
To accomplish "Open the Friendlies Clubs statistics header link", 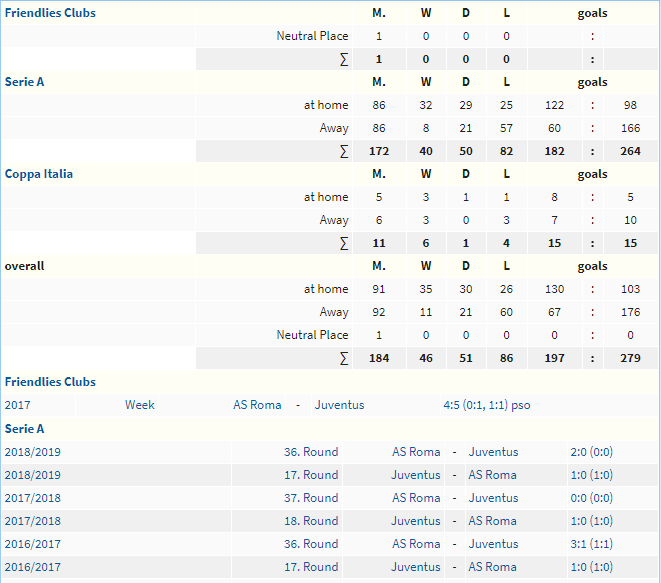I will click(x=50, y=13).
